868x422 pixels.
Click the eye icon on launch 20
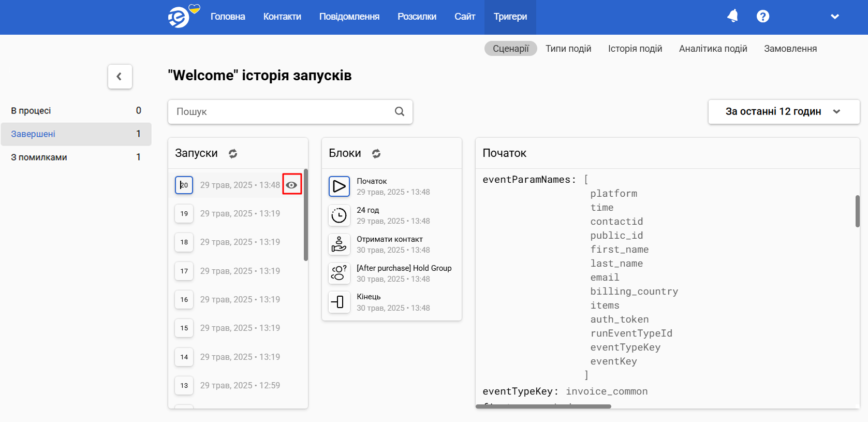(x=292, y=185)
